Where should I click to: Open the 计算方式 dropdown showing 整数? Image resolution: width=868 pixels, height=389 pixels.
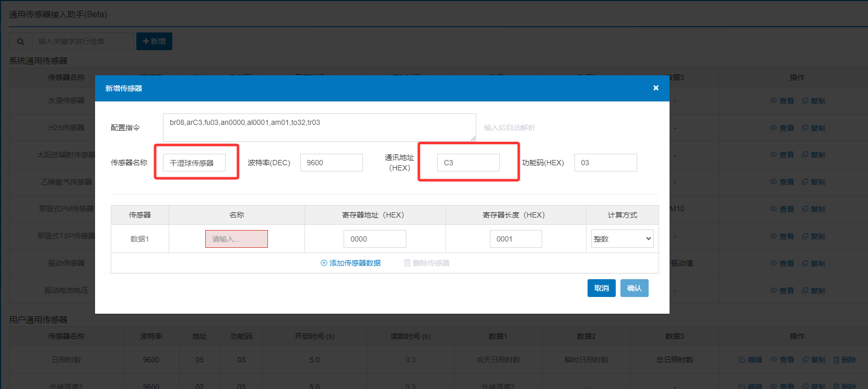click(x=623, y=239)
